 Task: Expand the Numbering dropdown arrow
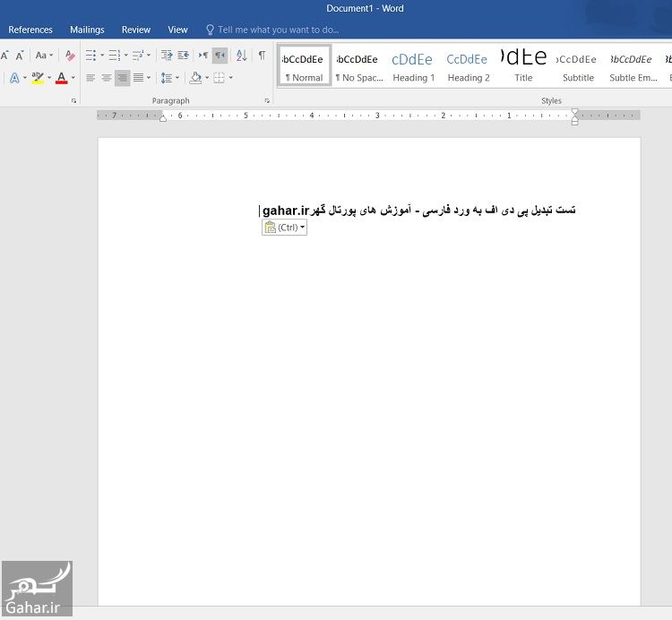125,56
